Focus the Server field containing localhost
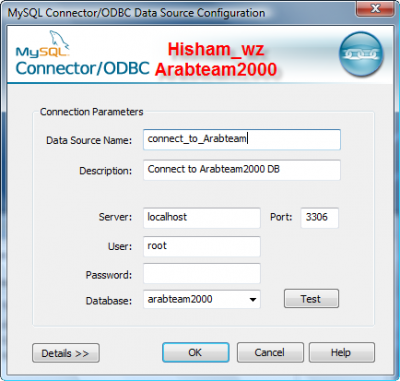The height and width of the screenshot is (381, 400). click(x=202, y=218)
